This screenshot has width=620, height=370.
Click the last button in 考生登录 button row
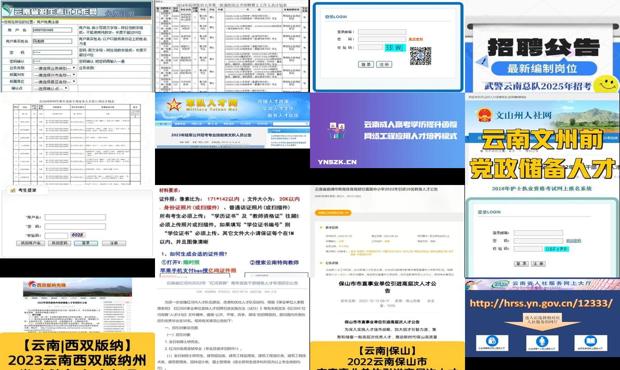pyautogui.click(x=114, y=243)
